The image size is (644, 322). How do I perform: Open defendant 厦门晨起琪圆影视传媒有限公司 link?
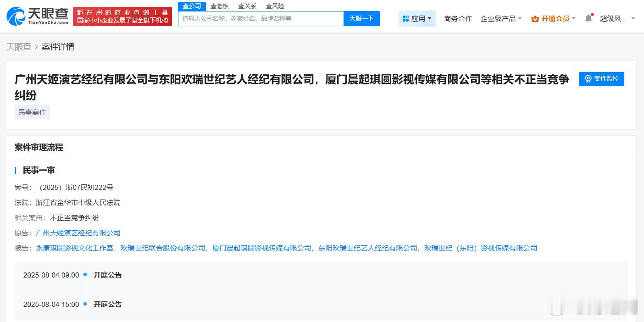pos(262,248)
